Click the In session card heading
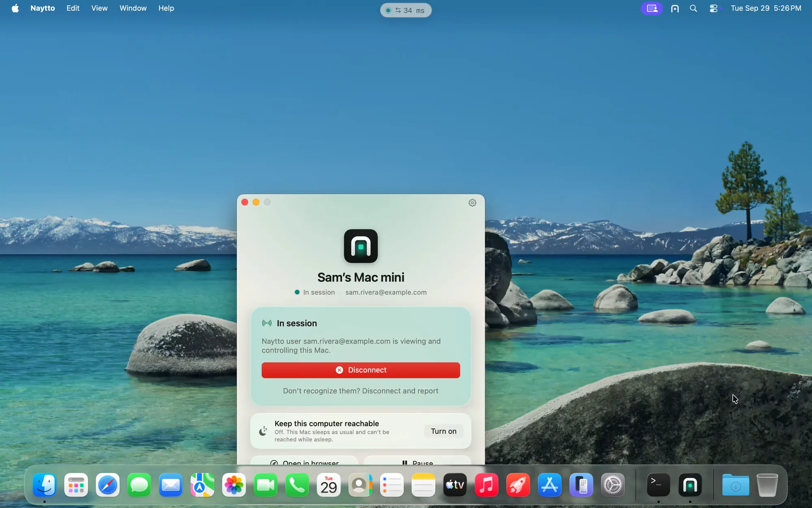The image size is (812, 508). 297,323
